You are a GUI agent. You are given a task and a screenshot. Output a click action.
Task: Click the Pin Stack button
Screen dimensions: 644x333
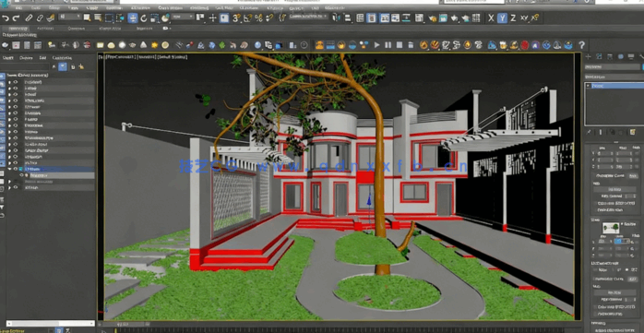pos(589,132)
